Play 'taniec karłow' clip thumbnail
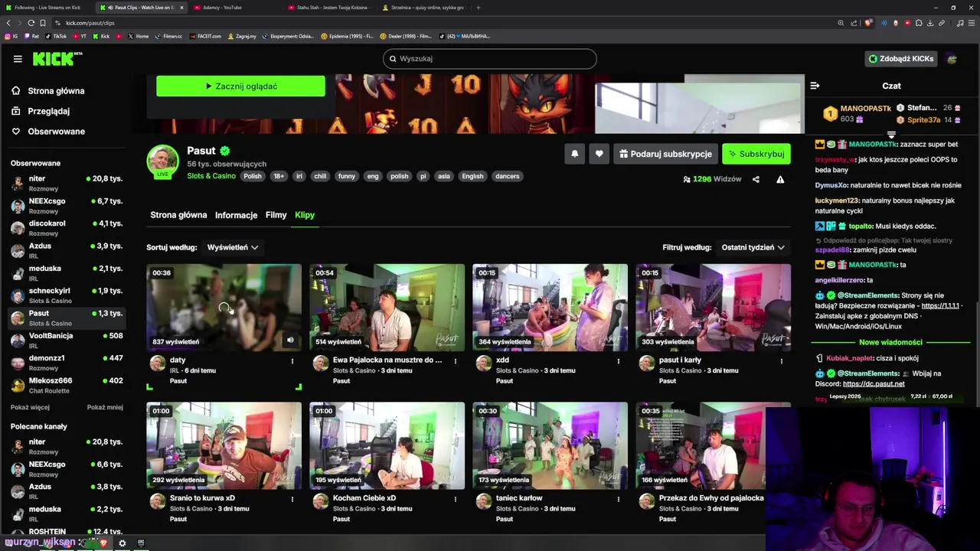The width and height of the screenshot is (980, 551). click(x=550, y=445)
